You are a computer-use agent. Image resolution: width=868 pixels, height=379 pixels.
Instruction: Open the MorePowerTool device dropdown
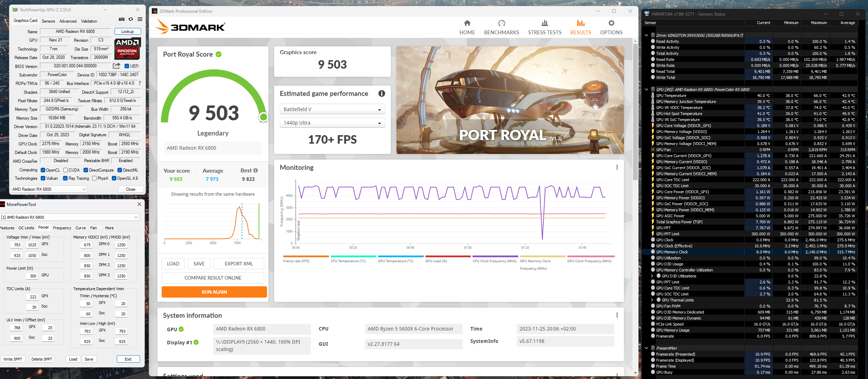pyautogui.click(x=69, y=217)
